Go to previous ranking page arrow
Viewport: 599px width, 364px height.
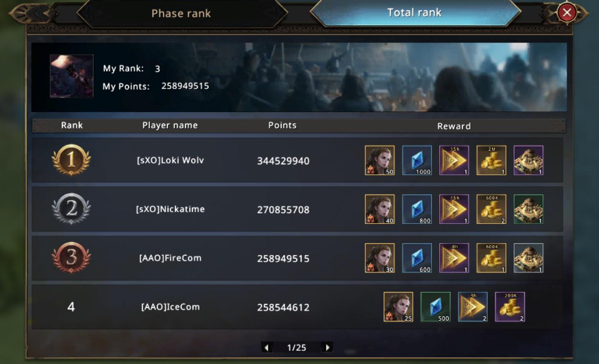point(267,347)
